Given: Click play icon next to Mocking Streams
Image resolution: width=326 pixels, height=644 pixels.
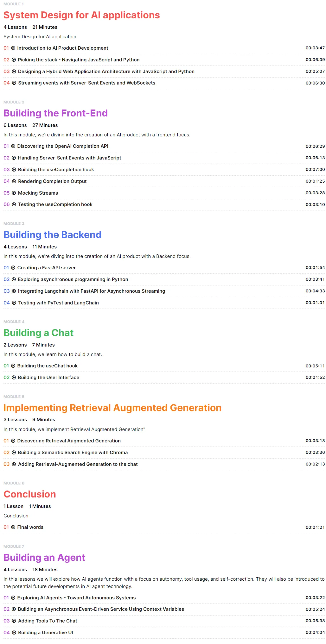Looking at the screenshot, I should click(x=14, y=193).
